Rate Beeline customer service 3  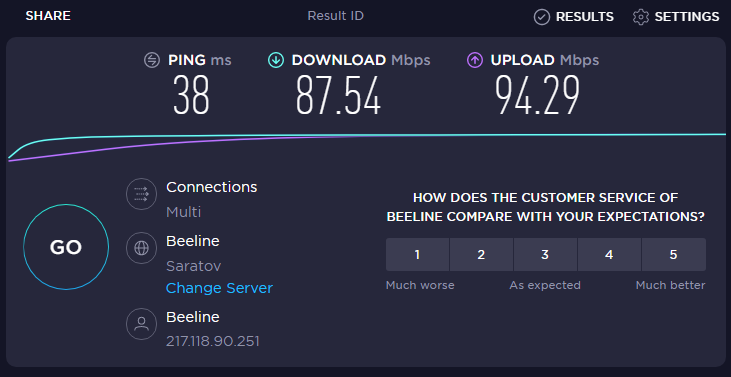tap(545, 254)
